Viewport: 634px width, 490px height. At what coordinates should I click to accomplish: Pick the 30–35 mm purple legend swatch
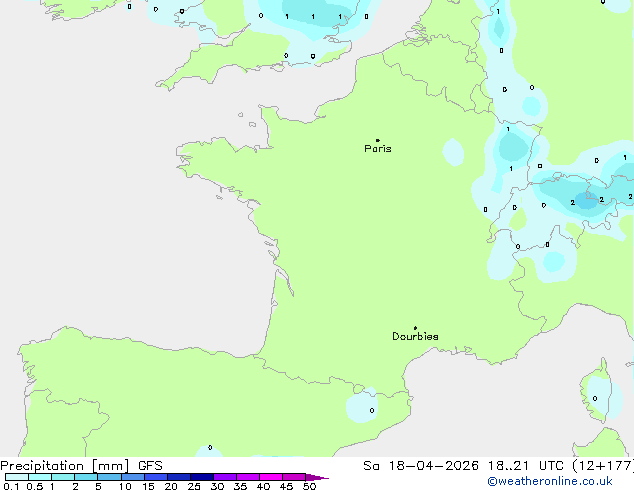tap(225, 477)
